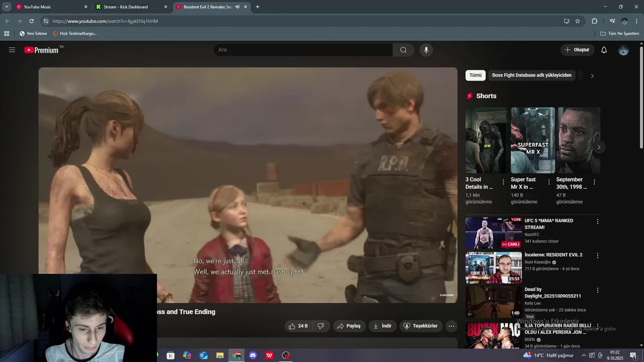Open Hızlı TeslimatKargo bookmark
The width and height of the screenshot is (644, 362).
[74, 33]
